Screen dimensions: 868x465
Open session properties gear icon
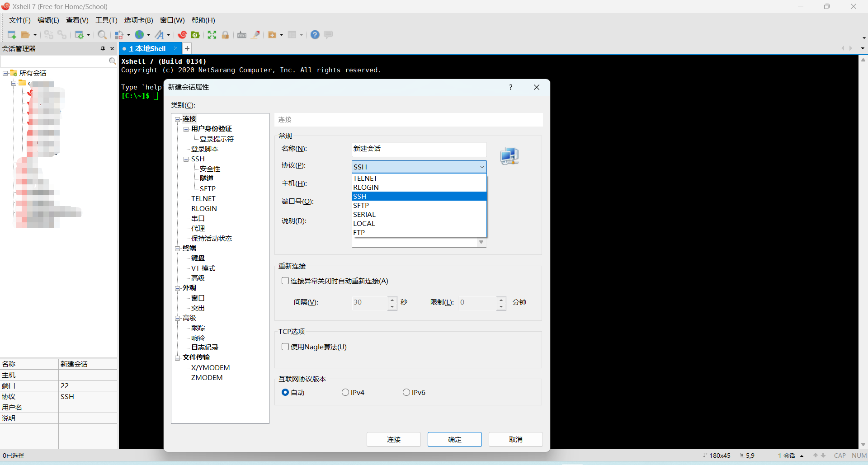[79, 35]
